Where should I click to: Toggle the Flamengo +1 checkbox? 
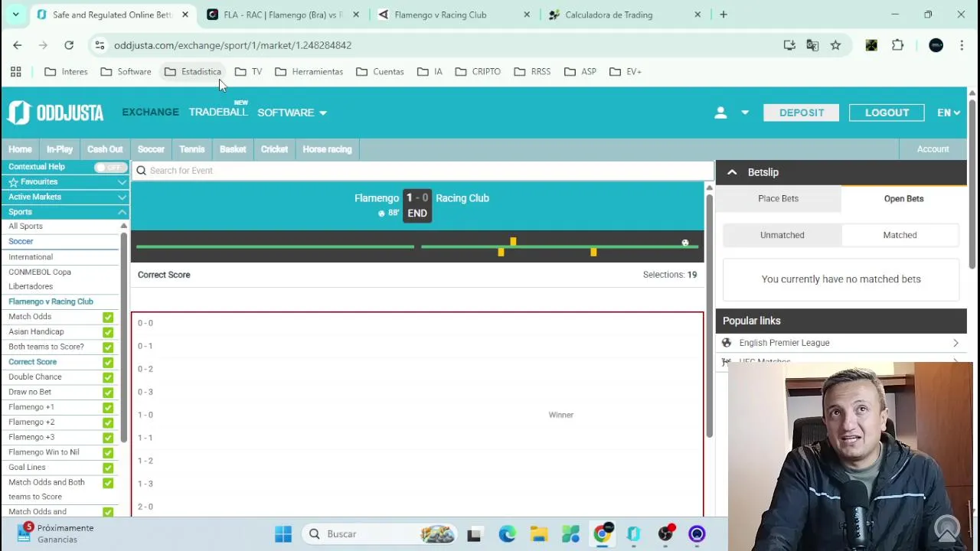tap(108, 407)
